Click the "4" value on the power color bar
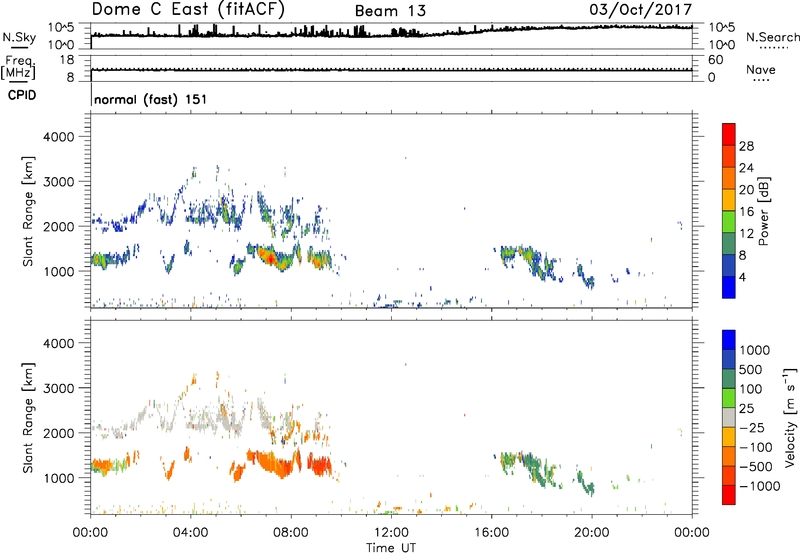The height and width of the screenshot is (554, 800). click(742, 277)
